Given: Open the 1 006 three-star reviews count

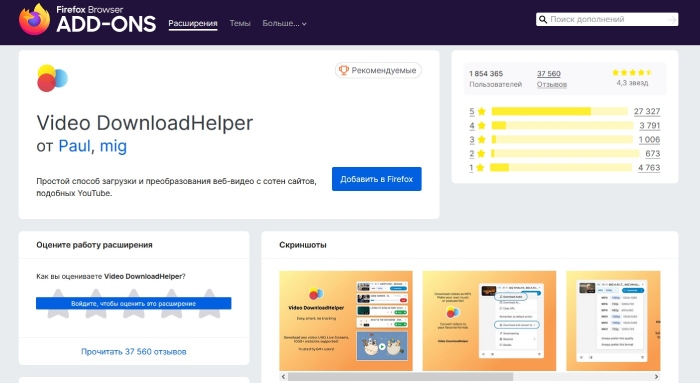Looking at the screenshot, I should 649,139.
